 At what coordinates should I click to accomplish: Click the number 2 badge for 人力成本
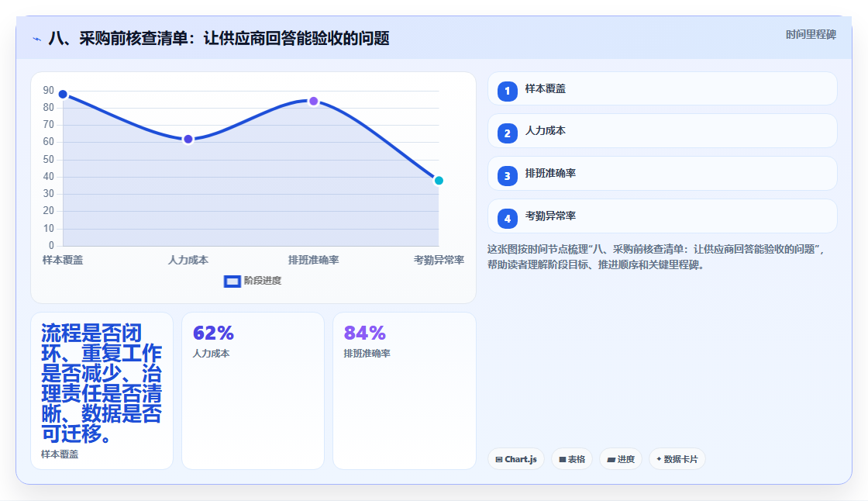507,133
